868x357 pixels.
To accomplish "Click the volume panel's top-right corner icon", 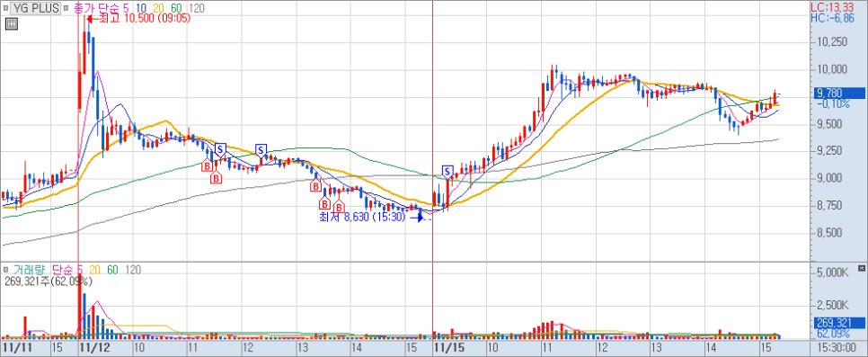I will point(863,268).
